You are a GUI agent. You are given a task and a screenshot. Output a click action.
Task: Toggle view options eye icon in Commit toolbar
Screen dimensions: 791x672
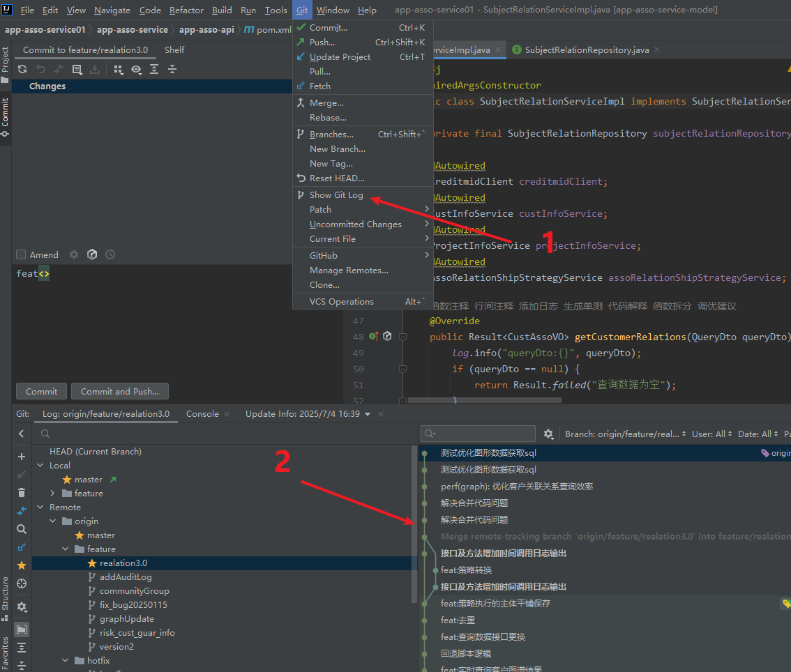tap(136, 70)
